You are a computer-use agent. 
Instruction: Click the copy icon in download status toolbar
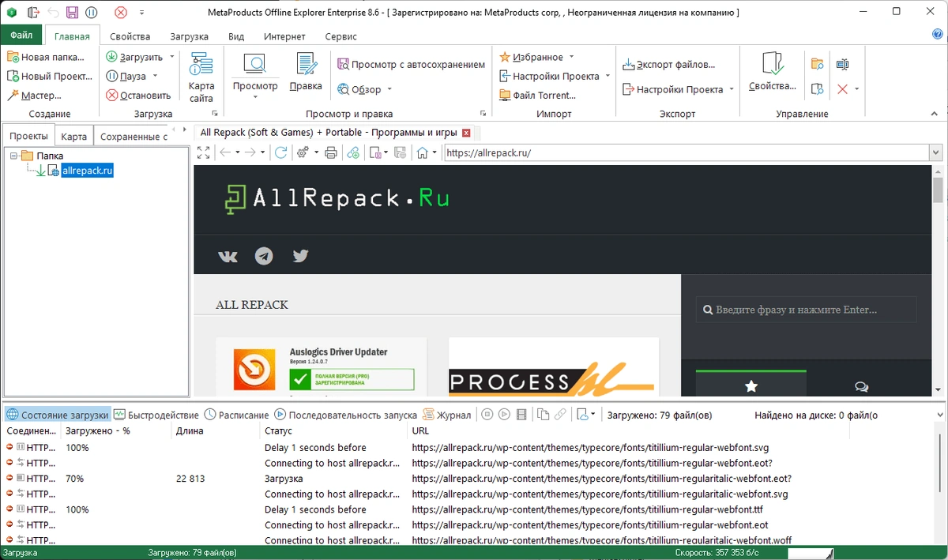click(543, 415)
